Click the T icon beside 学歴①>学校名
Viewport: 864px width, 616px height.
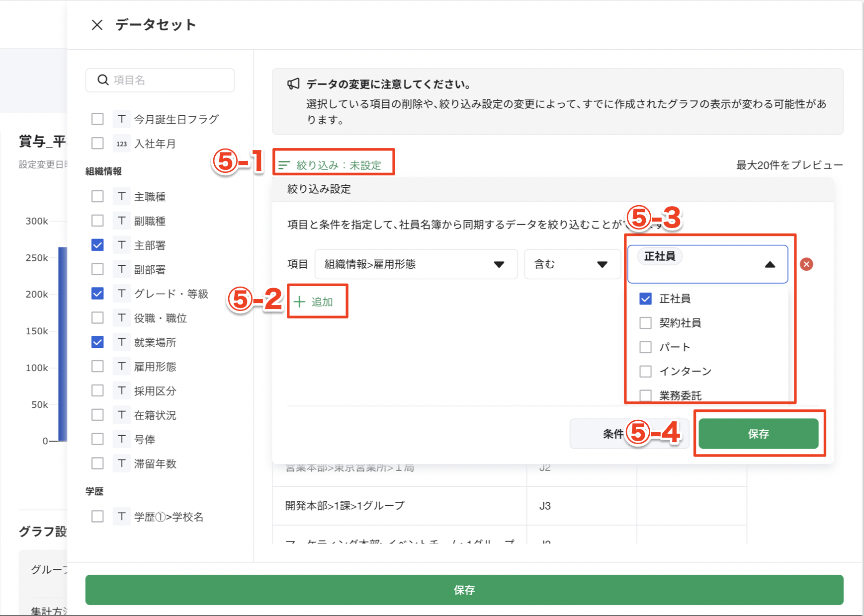tap(121, 516)
